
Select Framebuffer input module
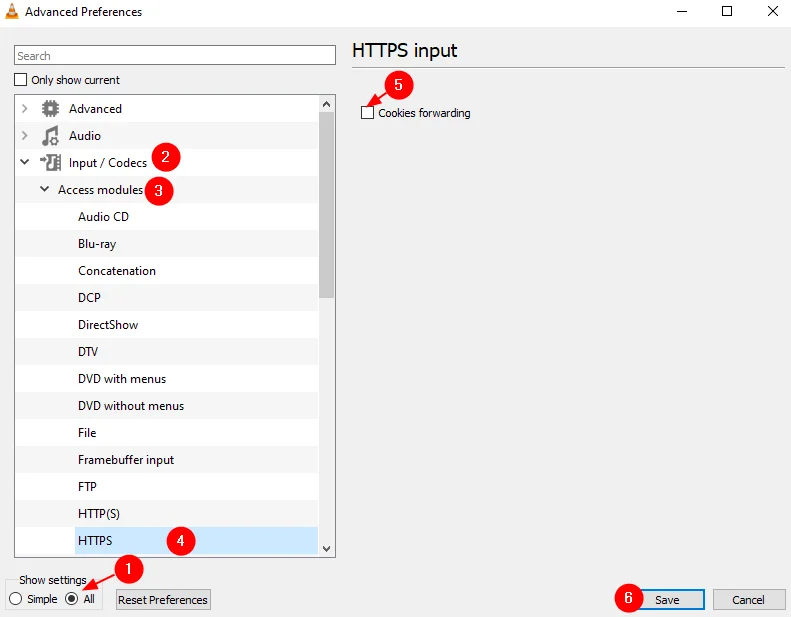[126, 460]
